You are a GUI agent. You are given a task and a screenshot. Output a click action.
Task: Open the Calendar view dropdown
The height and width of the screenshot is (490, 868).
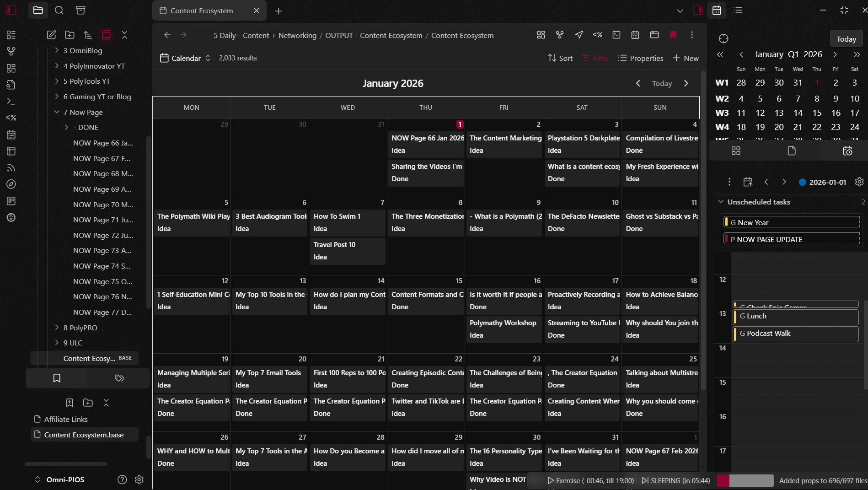185,58
